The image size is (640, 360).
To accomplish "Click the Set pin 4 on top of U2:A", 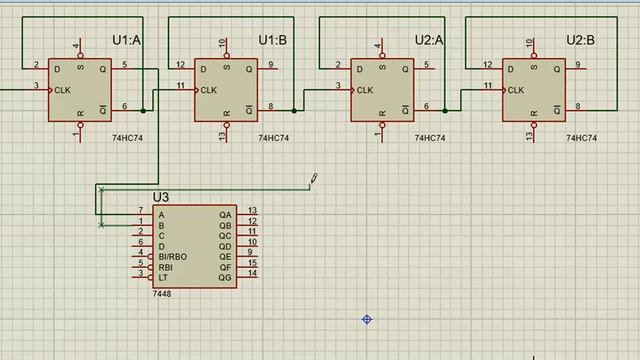I will [382, 48].
